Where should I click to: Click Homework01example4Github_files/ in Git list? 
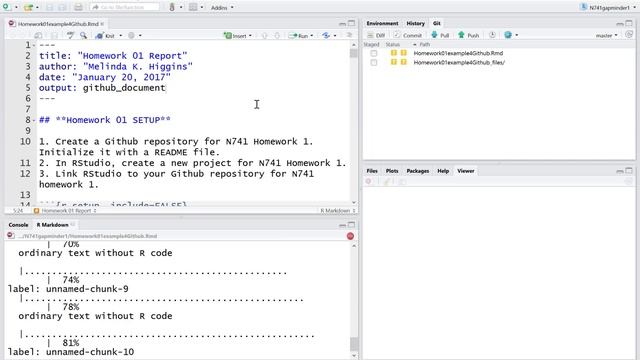pos(459,62)
